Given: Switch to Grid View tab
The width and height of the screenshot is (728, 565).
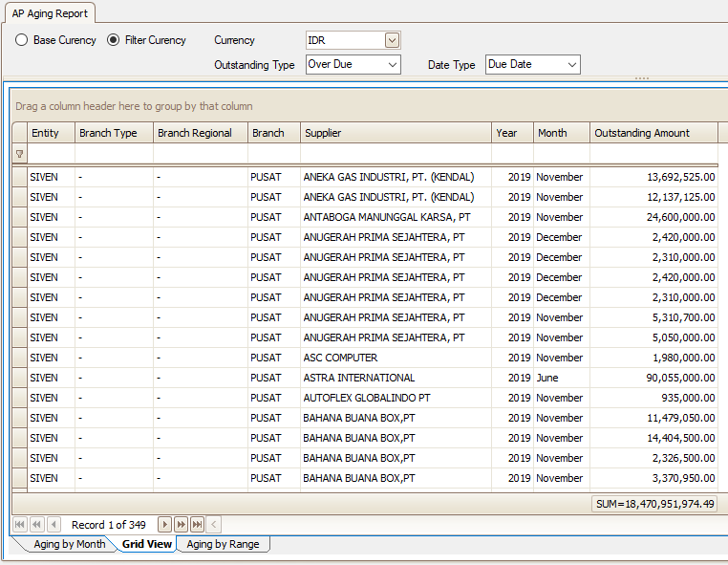Looking at the screenshot, I should pos(147,544).
